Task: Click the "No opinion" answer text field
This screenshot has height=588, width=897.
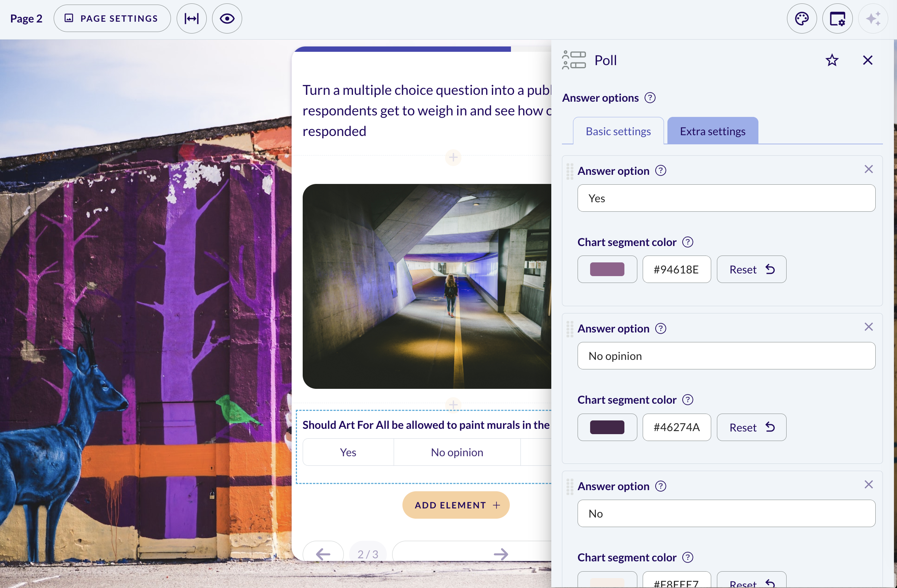Action: coord(726,356)
